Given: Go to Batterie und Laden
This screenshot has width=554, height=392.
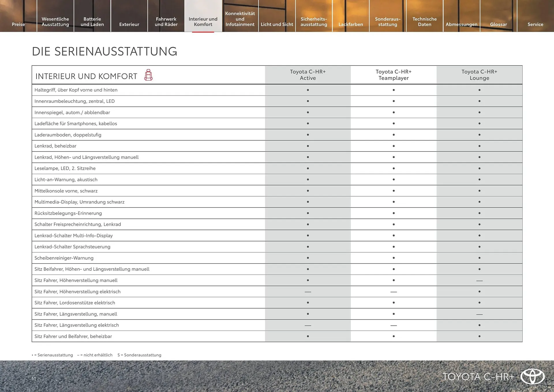Looking at the screenshot, I should point(92,21).
